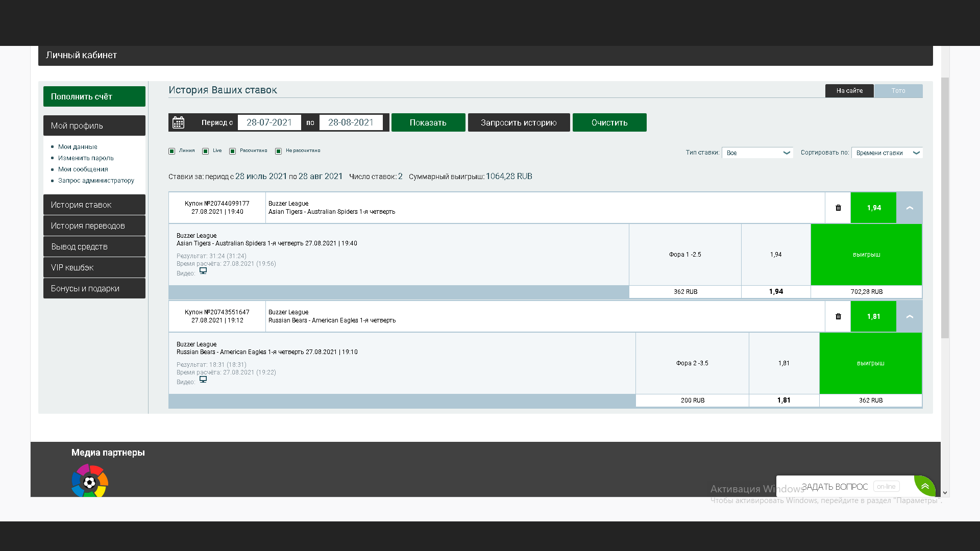Viewport: 980px width, 551px height.
Task: Collapse the Asian Tigers coupon details
Action: point(910,208)
